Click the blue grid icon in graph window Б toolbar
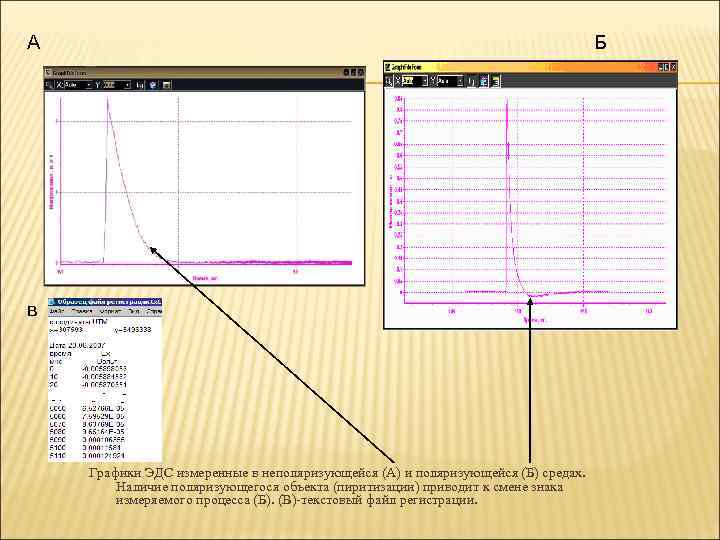The image size is (720, 540). point(484,81)
